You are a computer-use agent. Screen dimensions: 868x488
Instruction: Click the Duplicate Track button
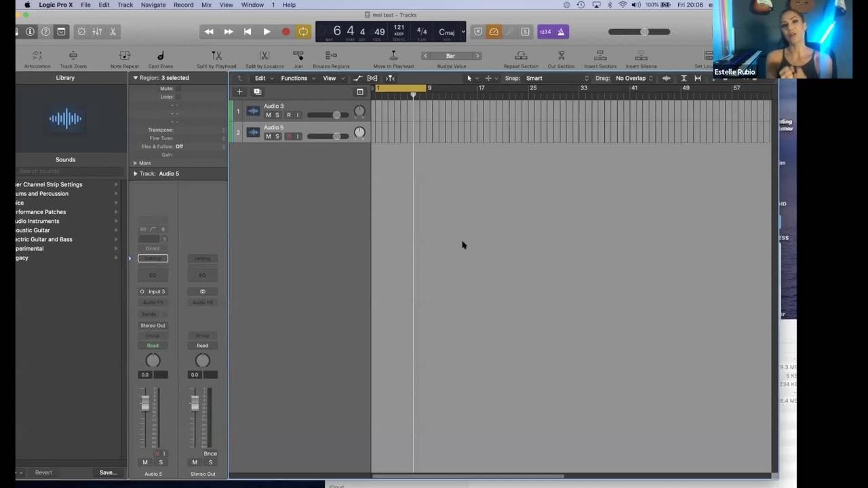click(257, 91)
